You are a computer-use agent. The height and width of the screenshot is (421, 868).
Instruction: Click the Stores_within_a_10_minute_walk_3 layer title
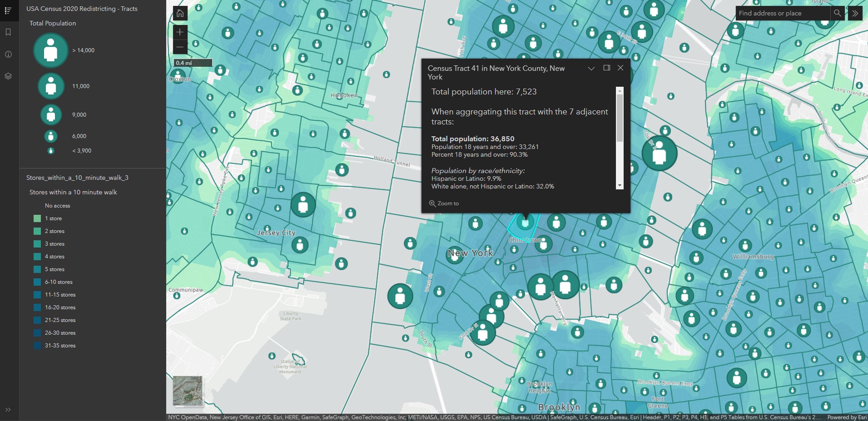pos(78,178)
